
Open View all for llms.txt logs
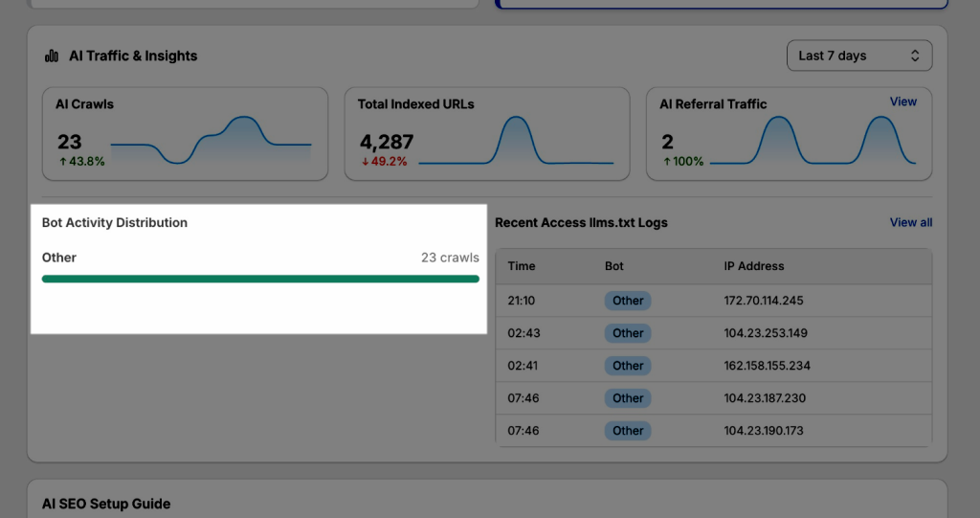[910, 222]
